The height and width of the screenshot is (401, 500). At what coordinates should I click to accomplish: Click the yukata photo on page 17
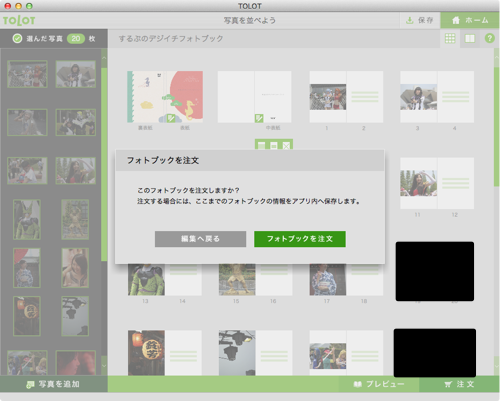pyautogui.click(x=328, y=280)
